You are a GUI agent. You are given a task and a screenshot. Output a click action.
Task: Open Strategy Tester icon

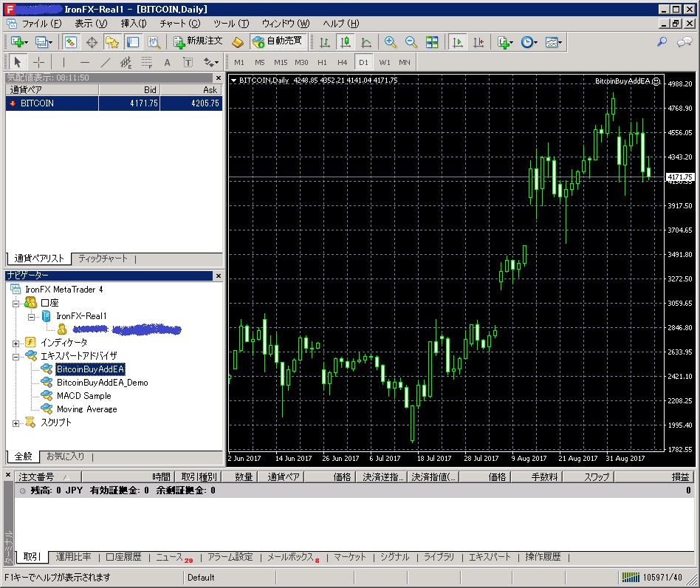pyautogui.click(x=154, y=42)
